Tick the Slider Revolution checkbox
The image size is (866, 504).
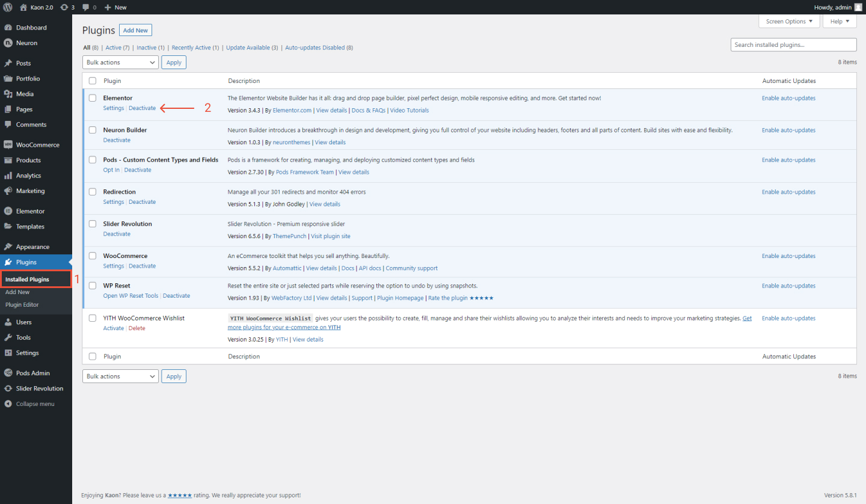click(93, 224)
